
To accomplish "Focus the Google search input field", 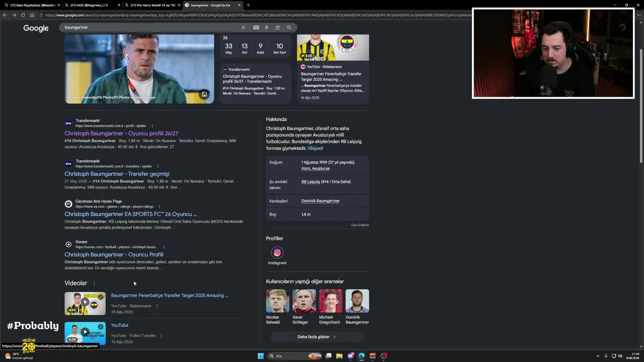I will coord(151,28).
